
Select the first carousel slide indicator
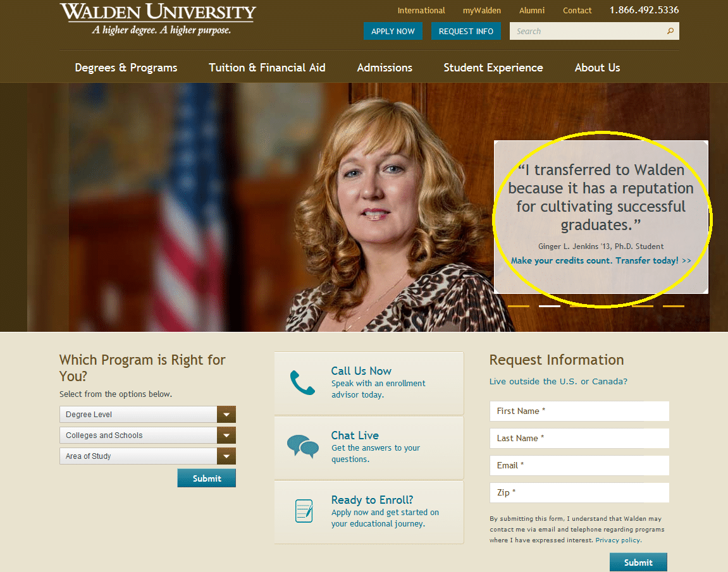click(x=518, y=306)
